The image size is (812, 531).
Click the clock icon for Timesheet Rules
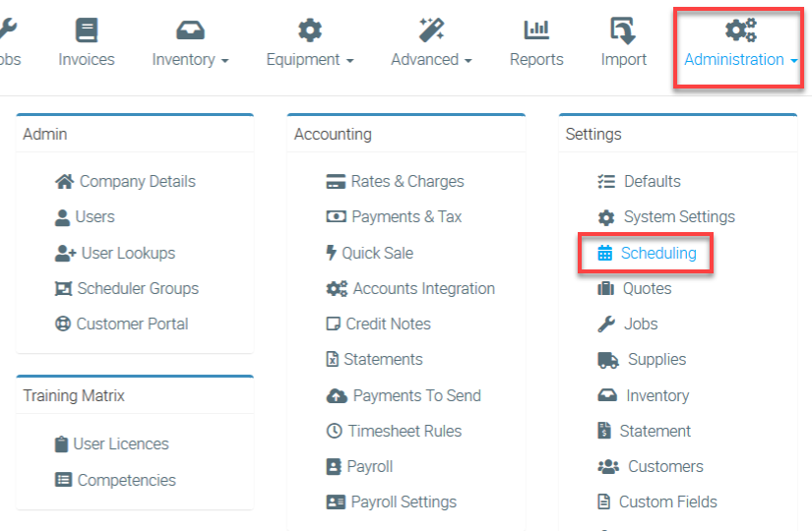click(334, 431)
